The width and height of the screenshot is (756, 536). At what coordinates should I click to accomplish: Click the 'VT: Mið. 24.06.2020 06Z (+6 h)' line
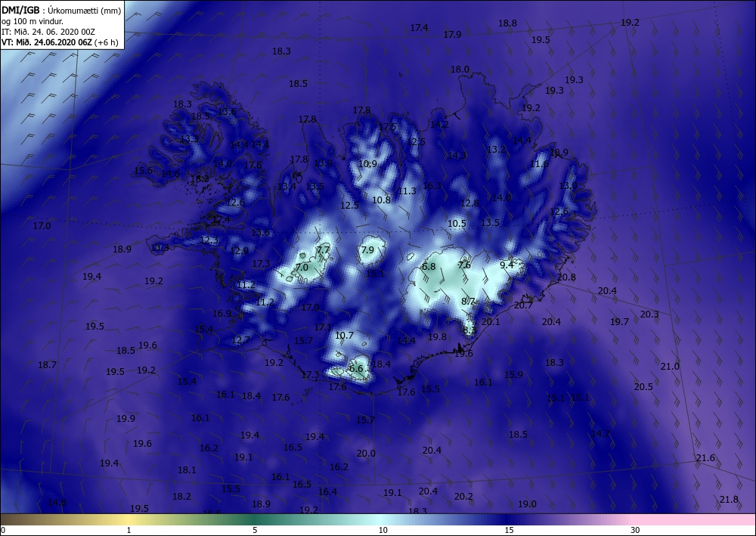click(x=60, y=42)
